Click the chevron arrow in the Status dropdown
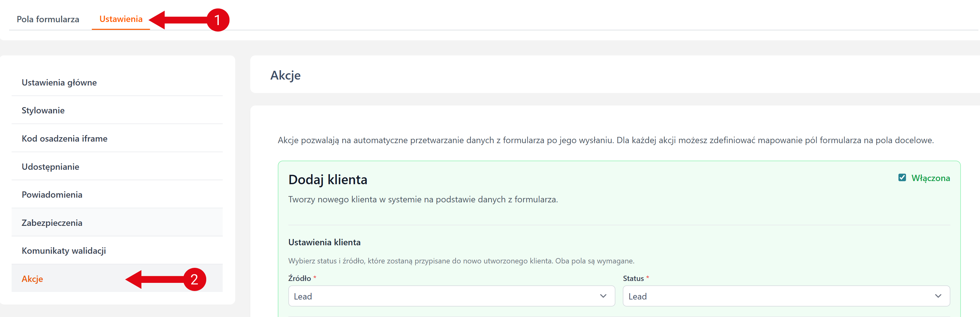The height and width of the screenshot is (317, 980). (938, 296)
